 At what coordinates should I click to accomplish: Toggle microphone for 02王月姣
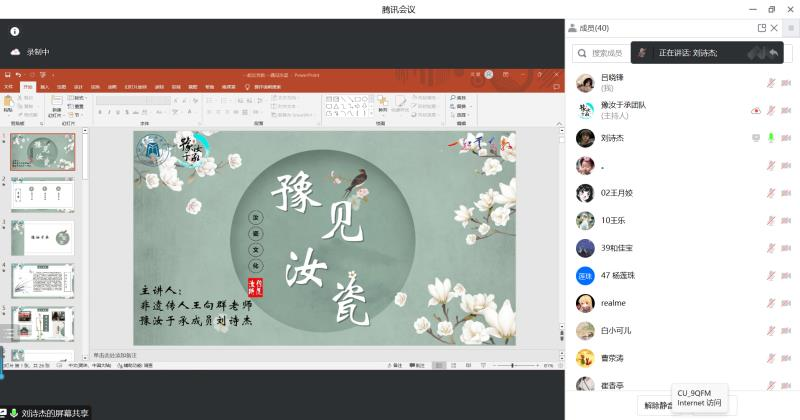pos(771,193)
